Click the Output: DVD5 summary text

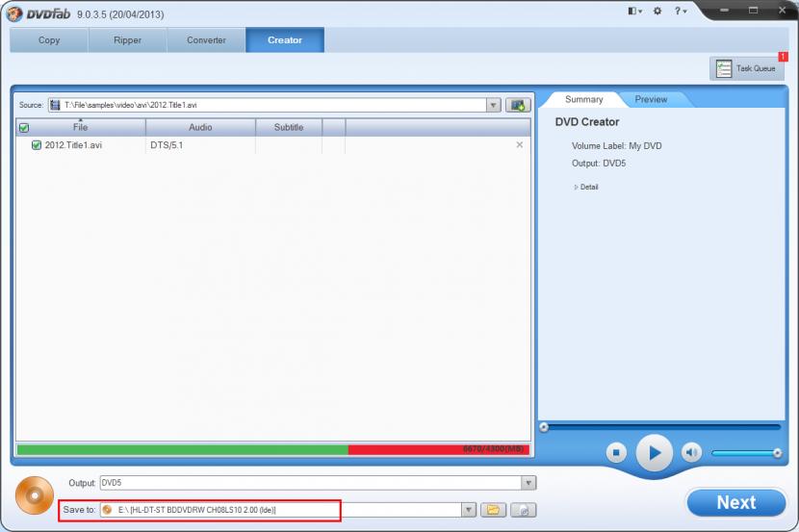point(599,164)
